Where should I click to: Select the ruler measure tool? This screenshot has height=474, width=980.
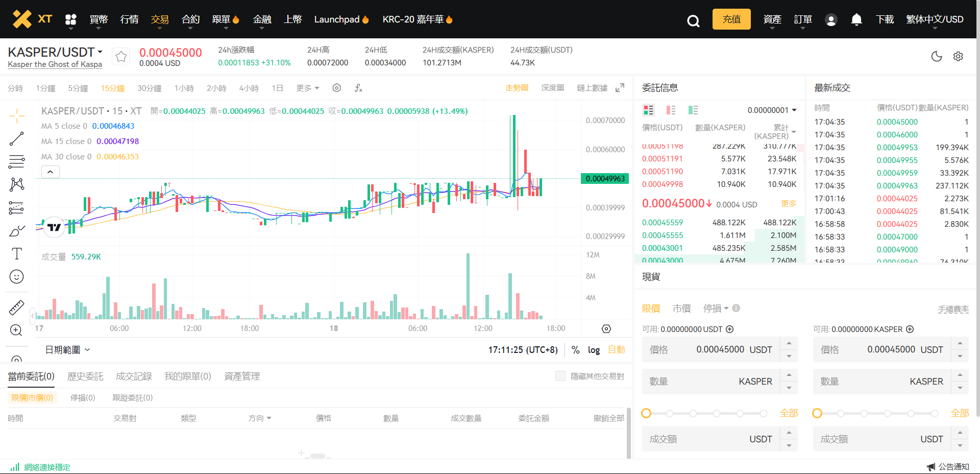click(17, 307)
